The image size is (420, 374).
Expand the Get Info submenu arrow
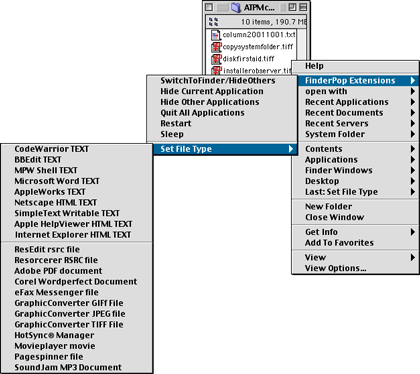click(413, 232)
